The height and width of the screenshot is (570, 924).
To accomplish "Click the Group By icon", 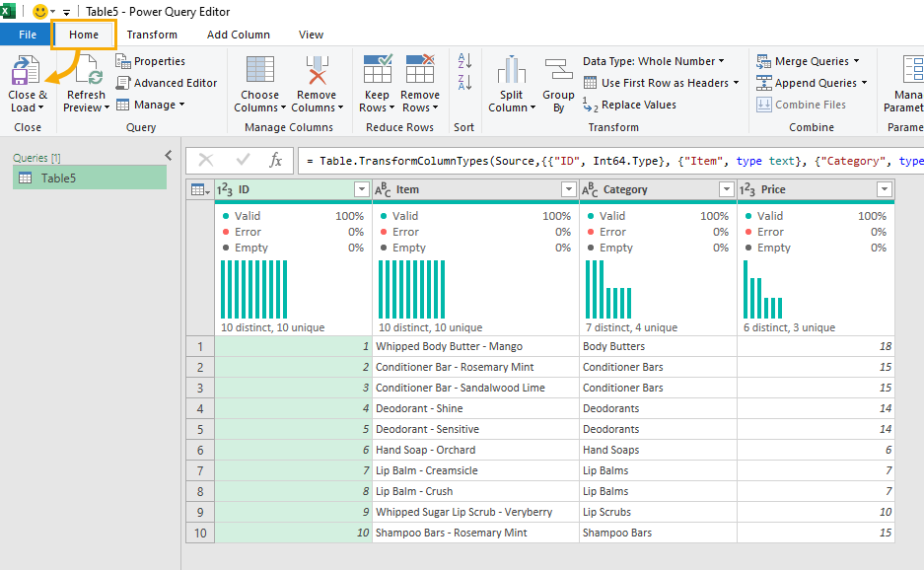I will pos(559,69).
